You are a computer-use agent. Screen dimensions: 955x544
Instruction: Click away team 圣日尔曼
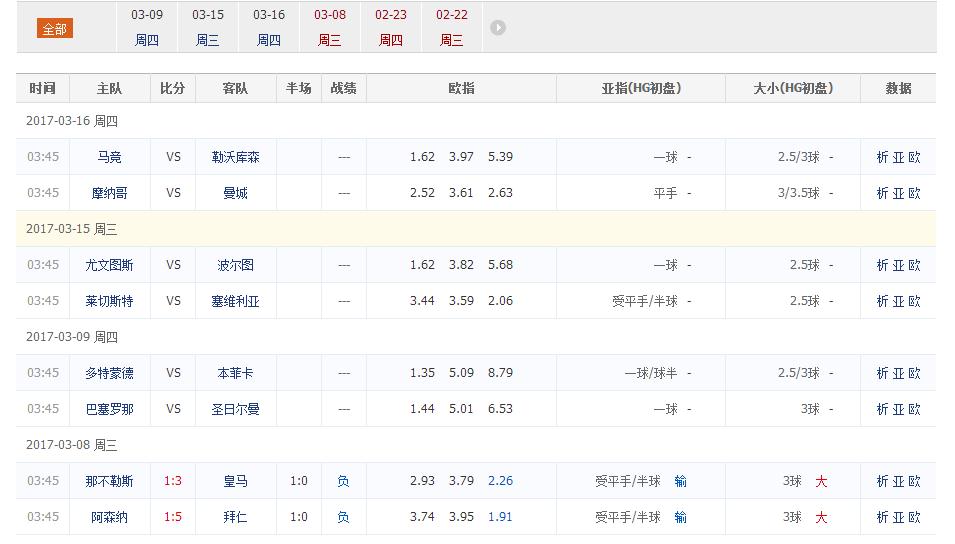(235, 409)
